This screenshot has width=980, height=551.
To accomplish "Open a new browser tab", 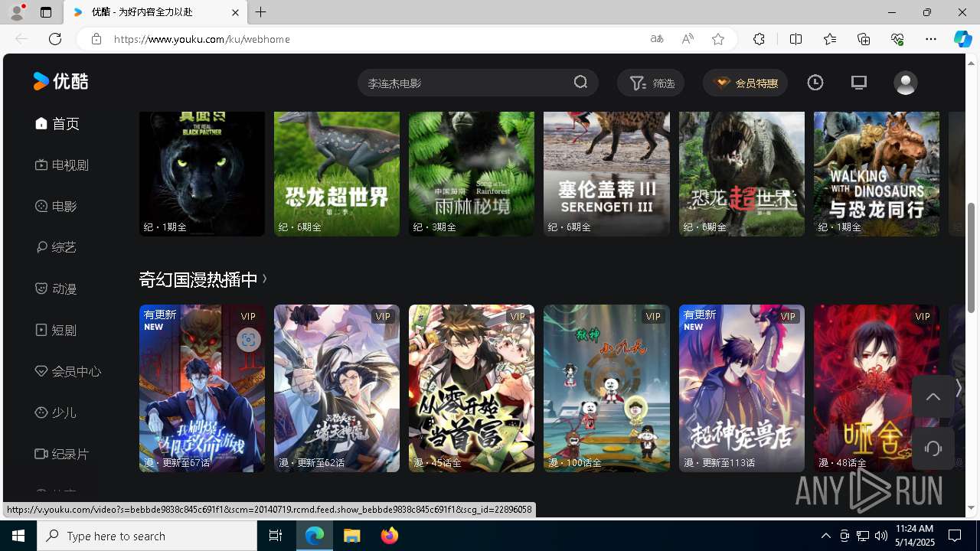I will pyautogui.click(x=261, y=12).
